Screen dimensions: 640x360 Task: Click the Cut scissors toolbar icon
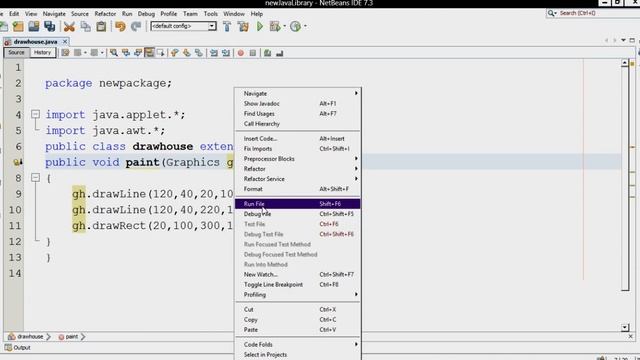(x=69, y=27)
